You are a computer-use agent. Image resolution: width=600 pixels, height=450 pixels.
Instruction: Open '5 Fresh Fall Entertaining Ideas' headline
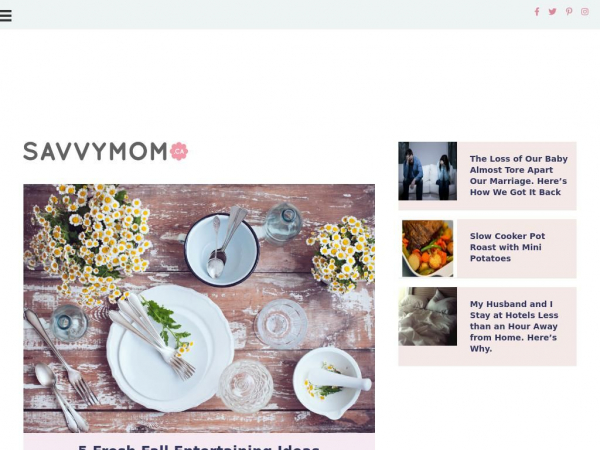pos(199,447)
